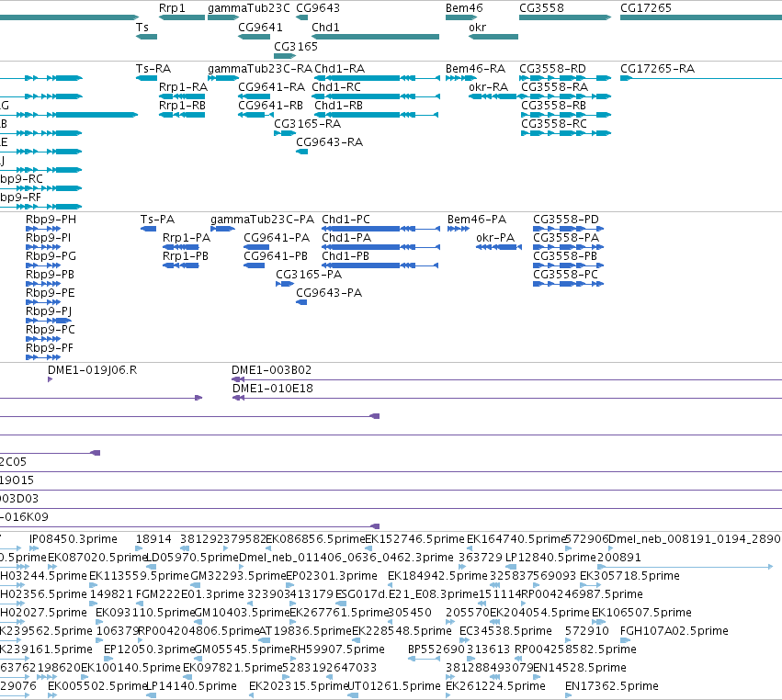Screen dimensions: 782x700
Task: Select the Ts gene label
Action: click(x=142, y=28)
